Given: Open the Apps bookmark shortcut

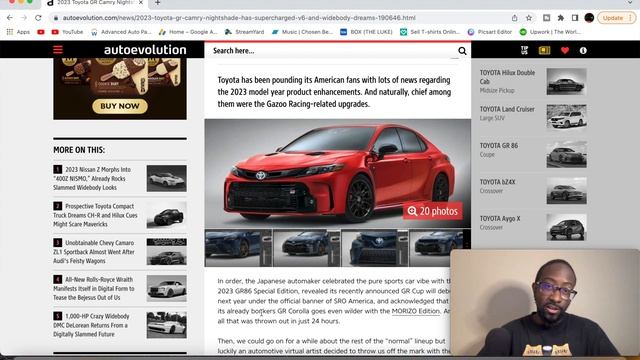Looking at the screenshot, I should click(x=18, y=32).
